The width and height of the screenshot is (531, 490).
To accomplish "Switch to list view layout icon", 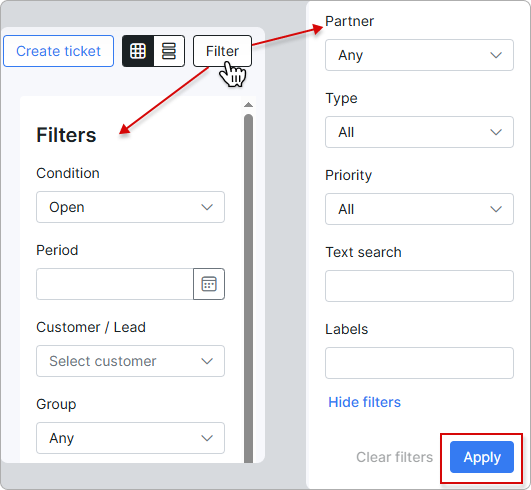I will pos(169,51).
